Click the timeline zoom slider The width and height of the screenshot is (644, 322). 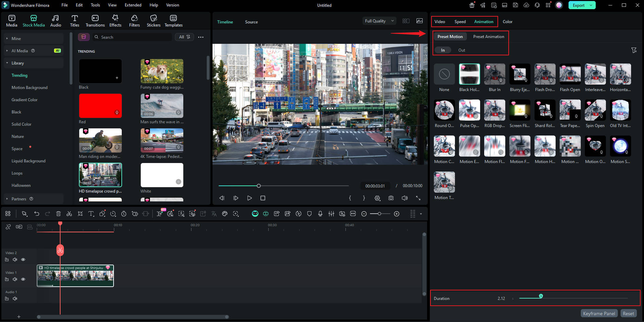pos(380,214)
